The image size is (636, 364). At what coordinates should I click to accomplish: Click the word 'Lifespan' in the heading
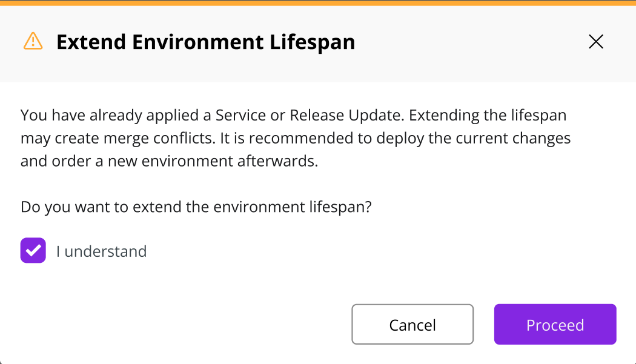coord(313,42)
